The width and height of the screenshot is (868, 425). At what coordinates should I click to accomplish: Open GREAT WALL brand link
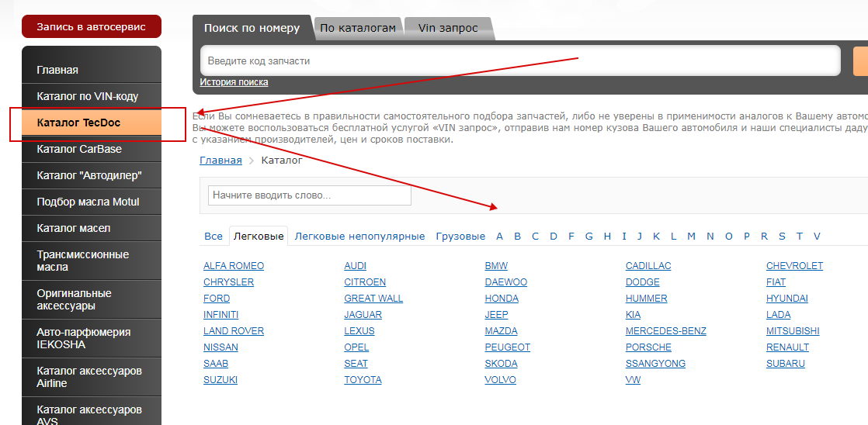tap(373, 299)
